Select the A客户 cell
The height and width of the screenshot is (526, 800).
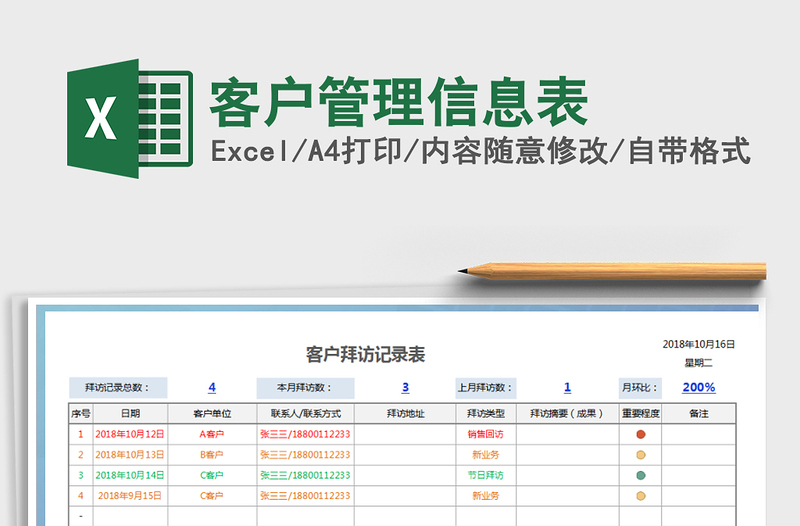[212, 434]
